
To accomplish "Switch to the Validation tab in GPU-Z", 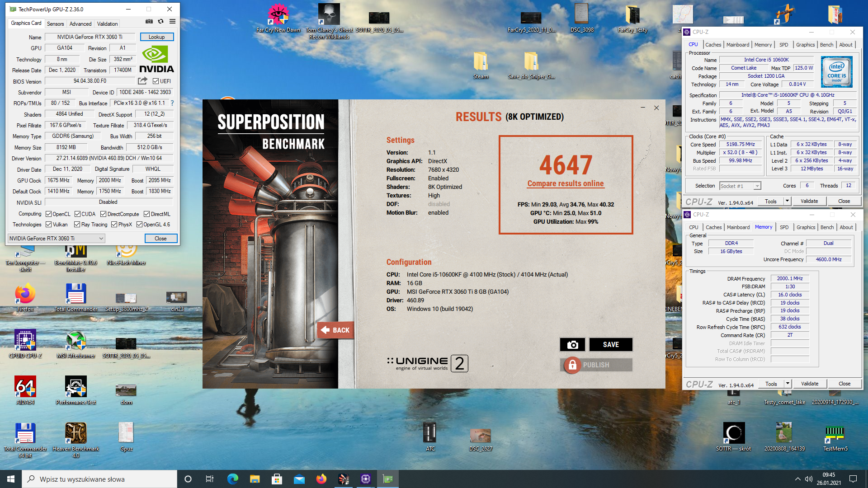I will pos(107,24).
